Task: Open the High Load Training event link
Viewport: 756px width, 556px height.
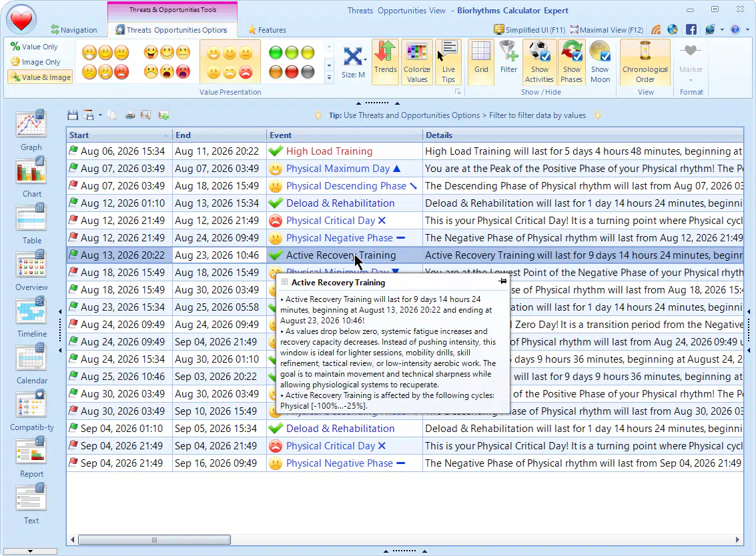Action: coord(330,151)
